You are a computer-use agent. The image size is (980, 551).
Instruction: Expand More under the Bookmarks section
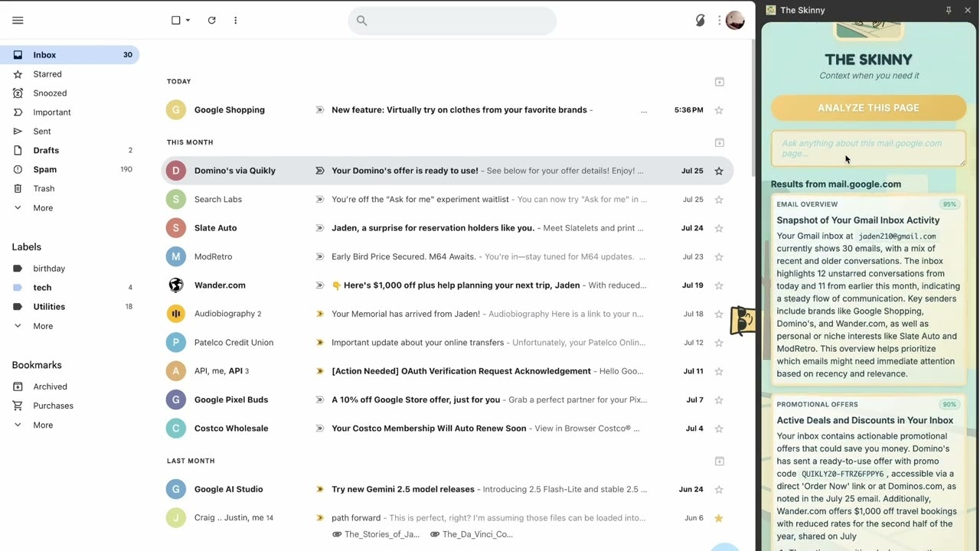click(43, 425)
